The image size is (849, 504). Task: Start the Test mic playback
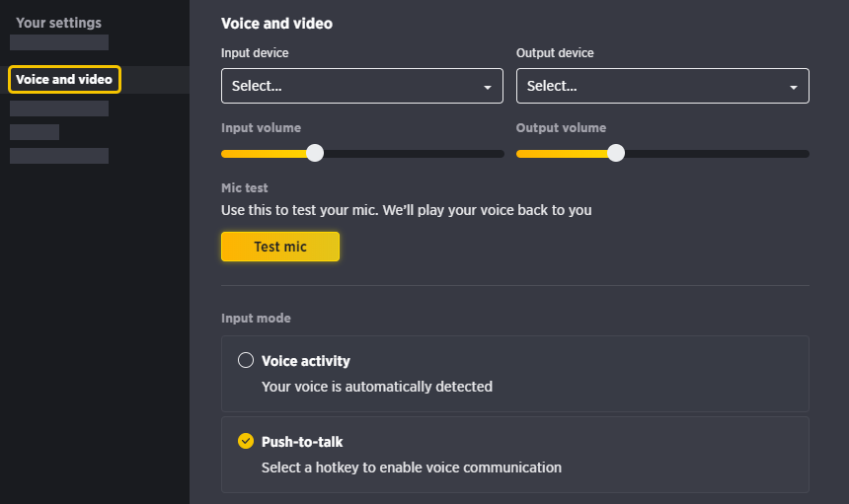coord(280,247)
